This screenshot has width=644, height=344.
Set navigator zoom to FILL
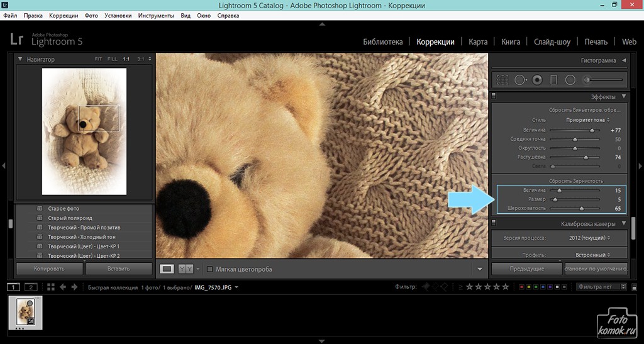pyautogui.click(x=112, y=59)
